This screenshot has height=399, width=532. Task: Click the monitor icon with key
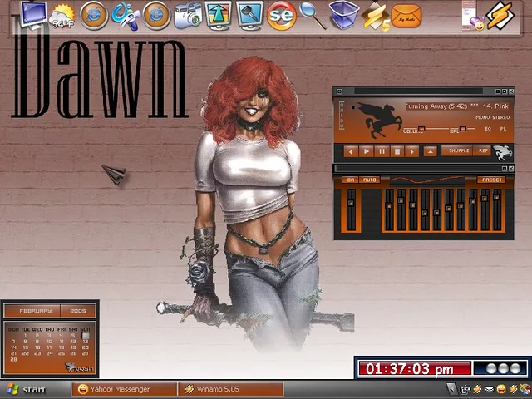click(x=249, y=16)
